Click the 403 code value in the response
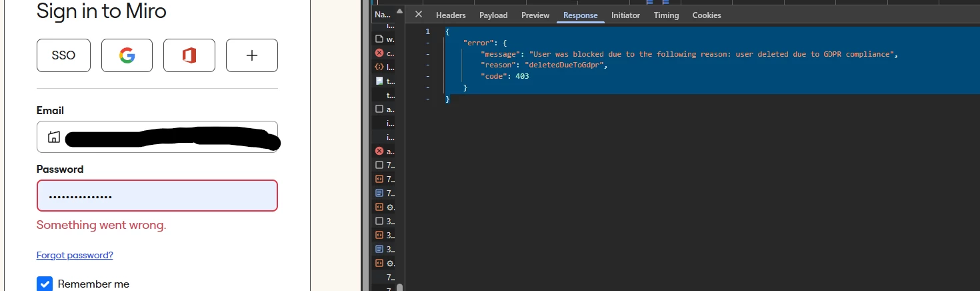This screenshot has width=980, height=291. point(522,76)
